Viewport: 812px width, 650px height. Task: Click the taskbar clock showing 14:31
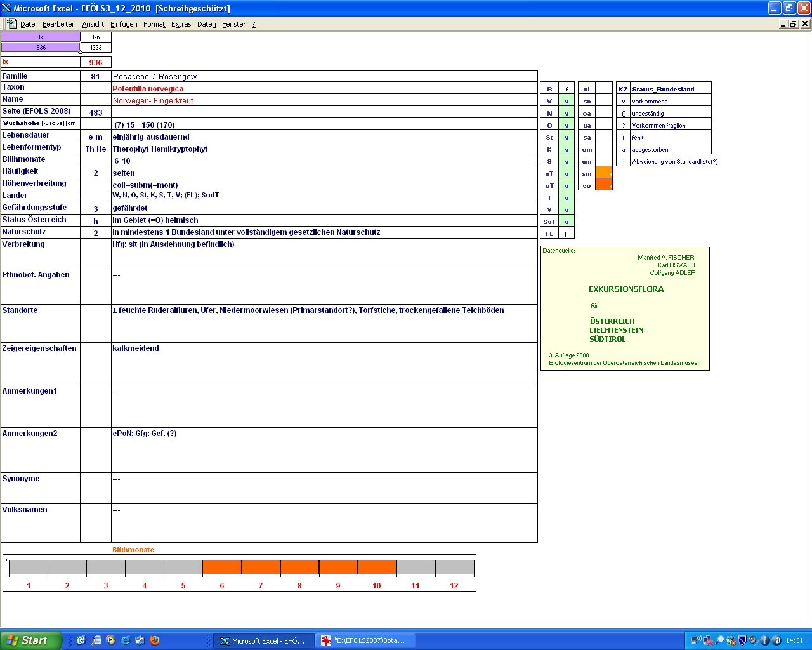794,640
